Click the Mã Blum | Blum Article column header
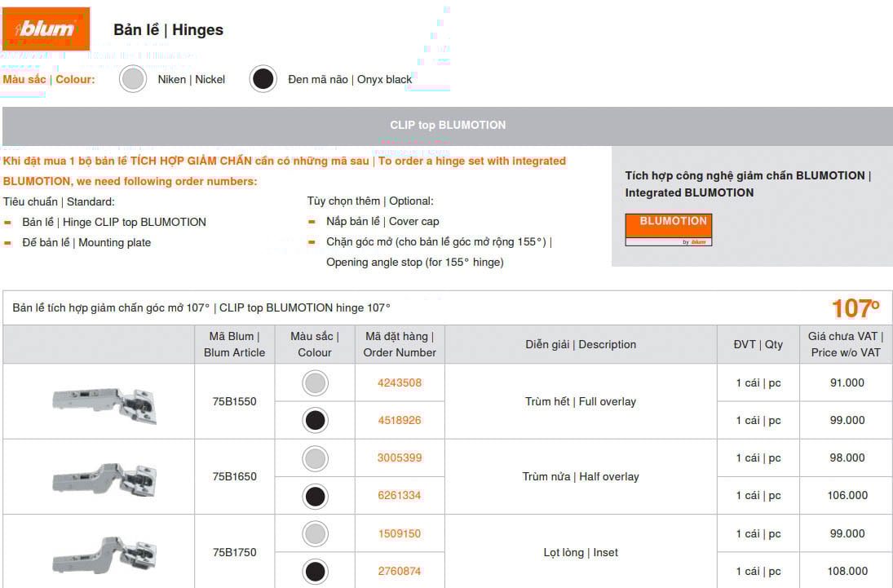Viewport: 893px width, 588px height. 234,345
